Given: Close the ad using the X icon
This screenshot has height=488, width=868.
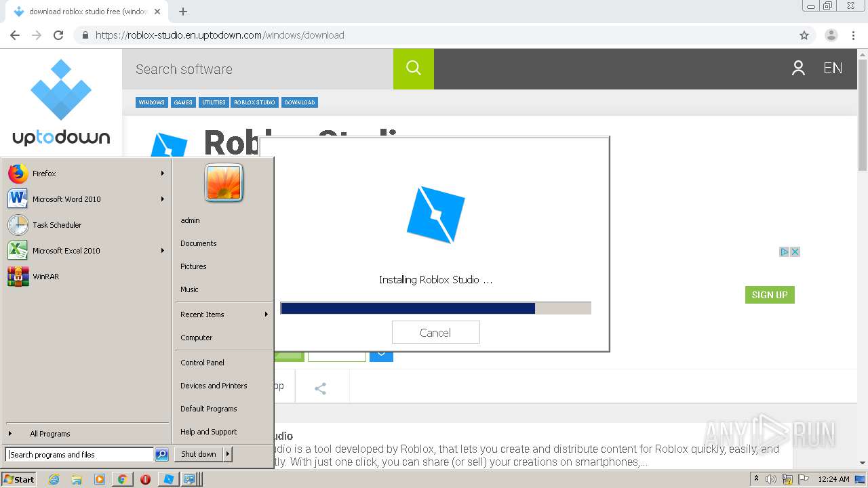Looking at the screenshot, I should click(795, 251).
